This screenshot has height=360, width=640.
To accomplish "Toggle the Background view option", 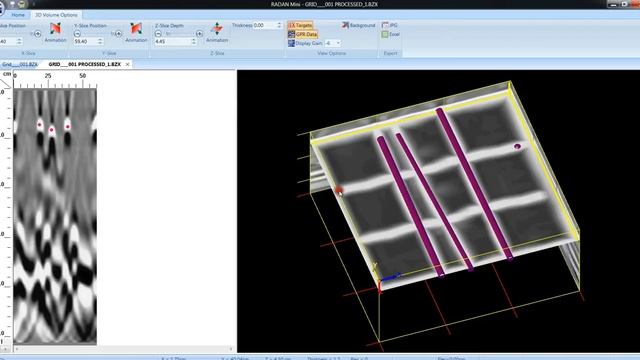I will click(x=358, y=25).
